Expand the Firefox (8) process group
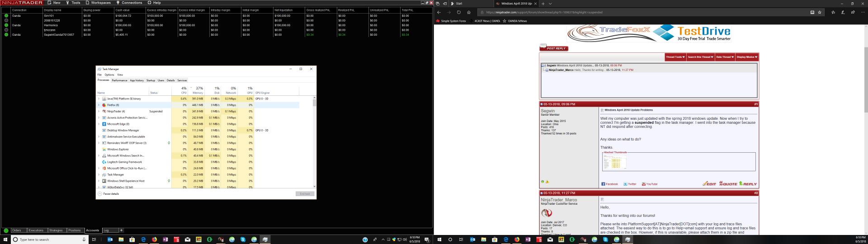 click(99, 105)
